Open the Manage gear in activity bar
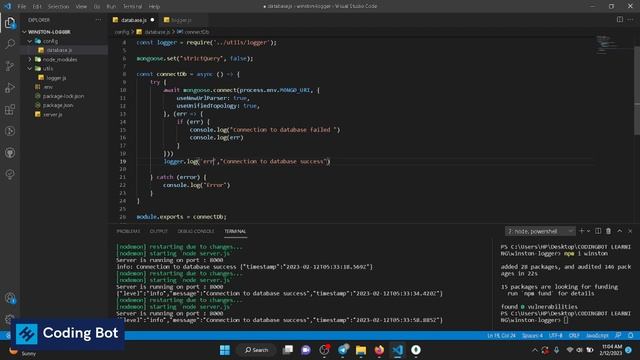Image resolution: width=640 pixels, height=360 pixels. pyautogui.click(x=10, y=319)
